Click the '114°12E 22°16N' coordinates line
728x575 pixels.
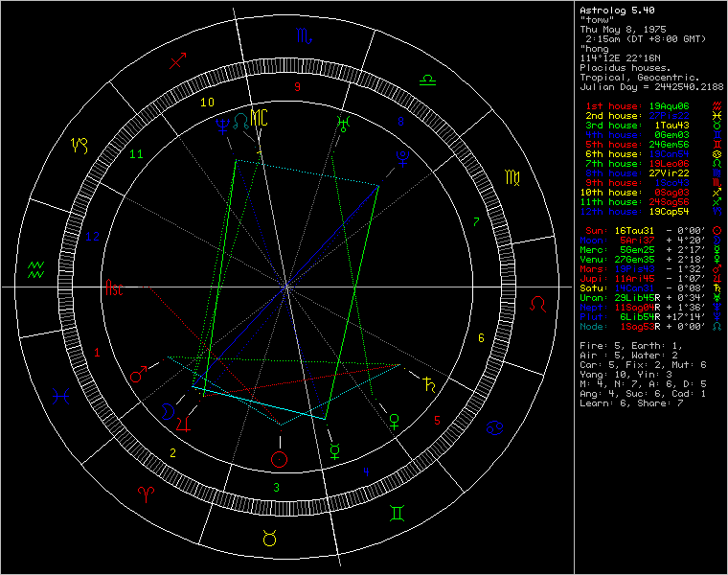(x=620, y=58)
